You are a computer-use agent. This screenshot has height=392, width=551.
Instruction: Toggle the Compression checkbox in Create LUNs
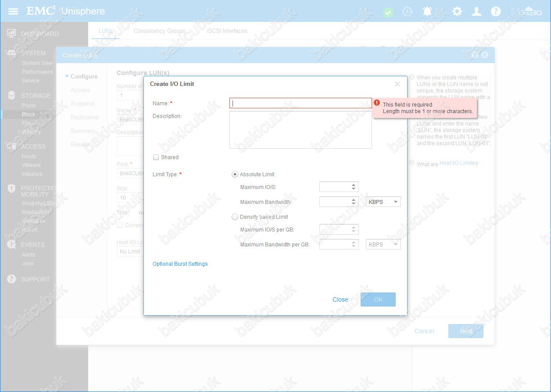pyautogui.click(x=120, y=225)
